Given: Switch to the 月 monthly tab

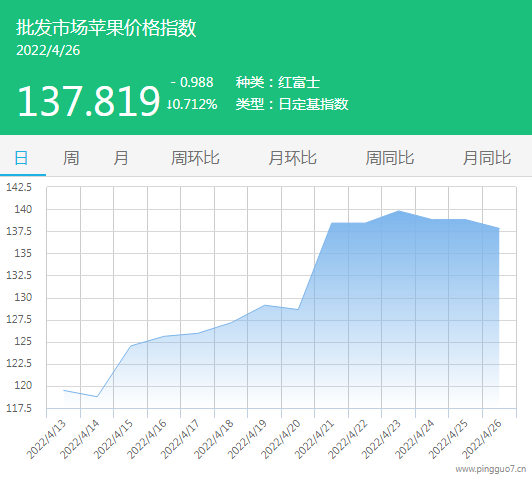Looking at the screenshot, I should click(121, 158).
